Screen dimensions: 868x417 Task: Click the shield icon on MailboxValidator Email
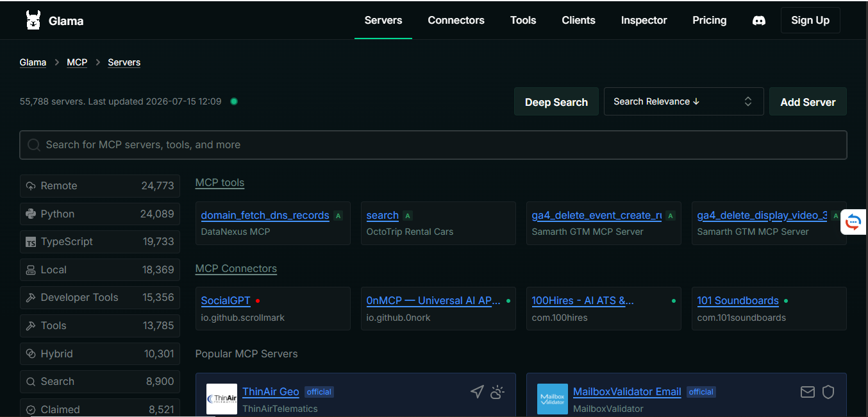point(828,391)
